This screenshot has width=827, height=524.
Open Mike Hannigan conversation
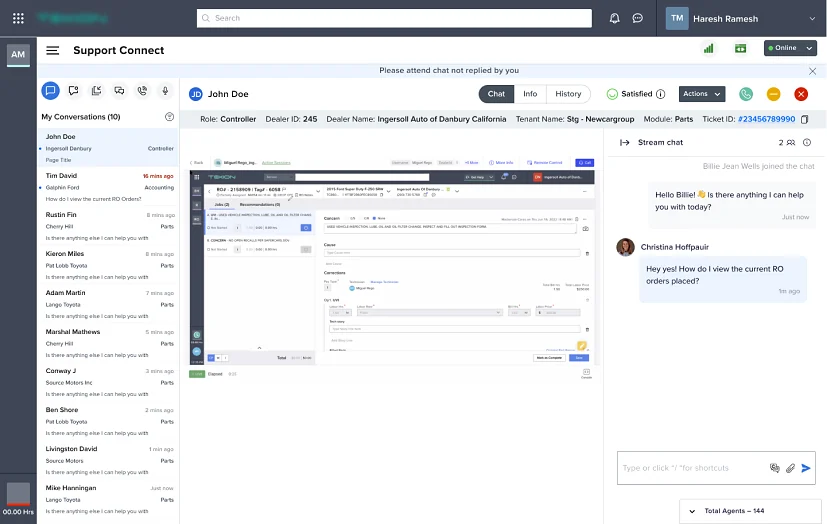point(109,499)
